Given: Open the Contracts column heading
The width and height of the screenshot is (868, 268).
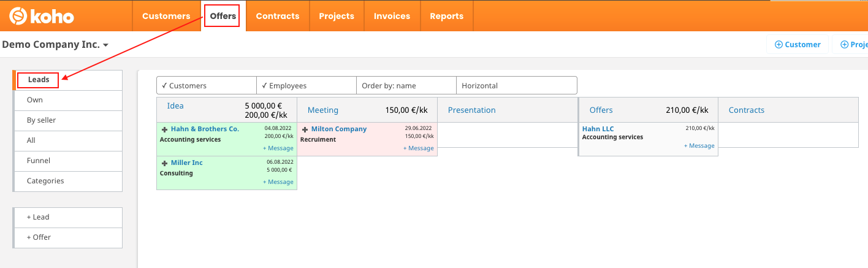Looking at the screenshot, I should (747, 110).
